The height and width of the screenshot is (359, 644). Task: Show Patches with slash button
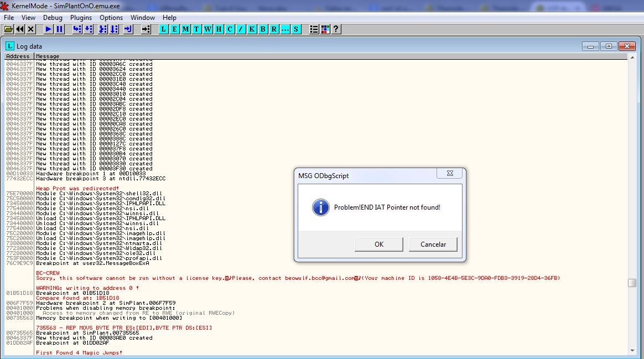coord(241,29)
